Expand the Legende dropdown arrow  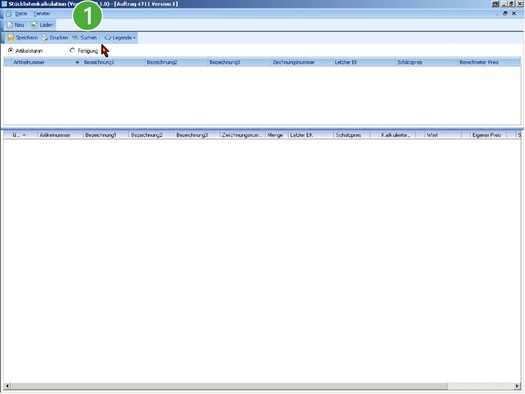coord(134,38)
